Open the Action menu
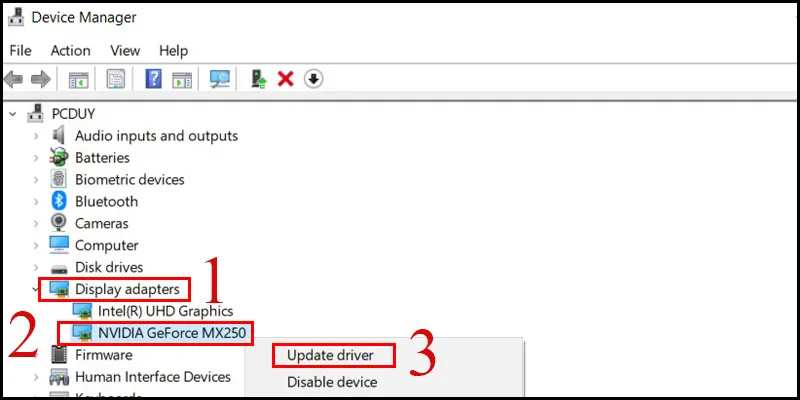 [x=70, y=50]
